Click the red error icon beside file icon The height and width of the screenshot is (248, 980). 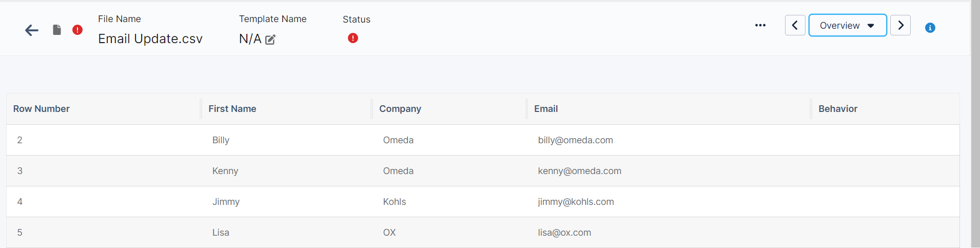pyautogui.click(x=77, y=30)
